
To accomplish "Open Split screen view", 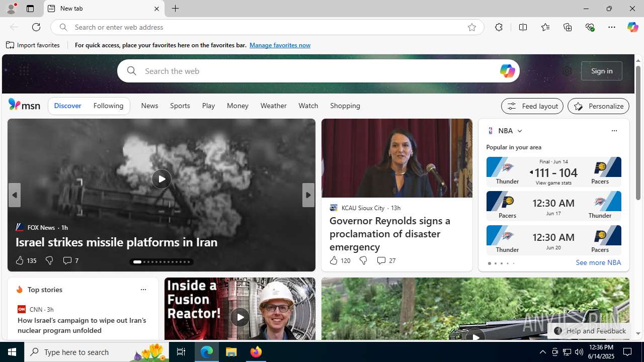I will 523,27.
